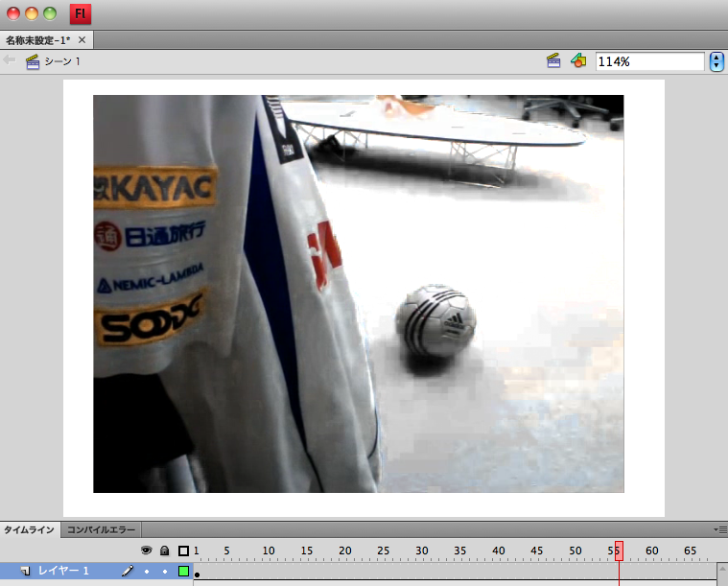Click the scene clapperboard icon beside シーン 1

click(32, 61)
